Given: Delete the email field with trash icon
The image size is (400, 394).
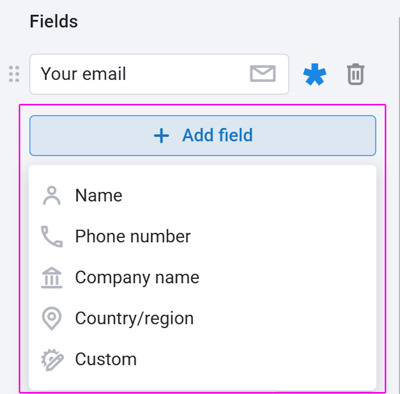Looking at the screenshot, I should [x=356, y=74].
